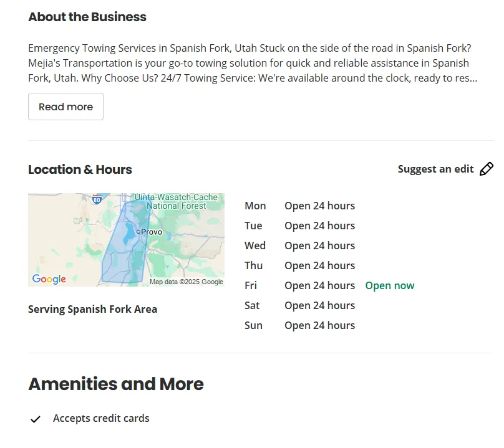Click the Accepts credit cards amenity text
The height and width of the screenshot is (448, 504).
[101, 418]
